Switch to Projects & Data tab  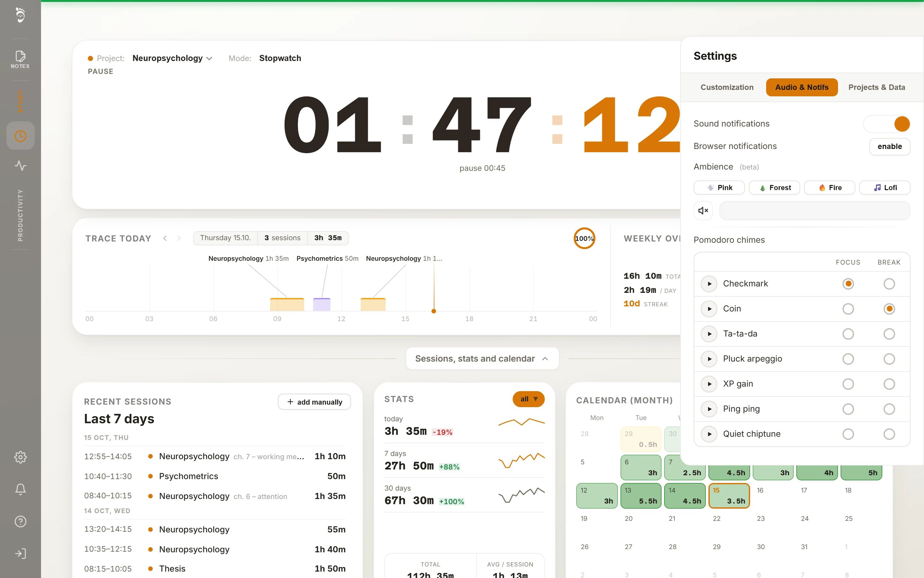pos(877,87)
